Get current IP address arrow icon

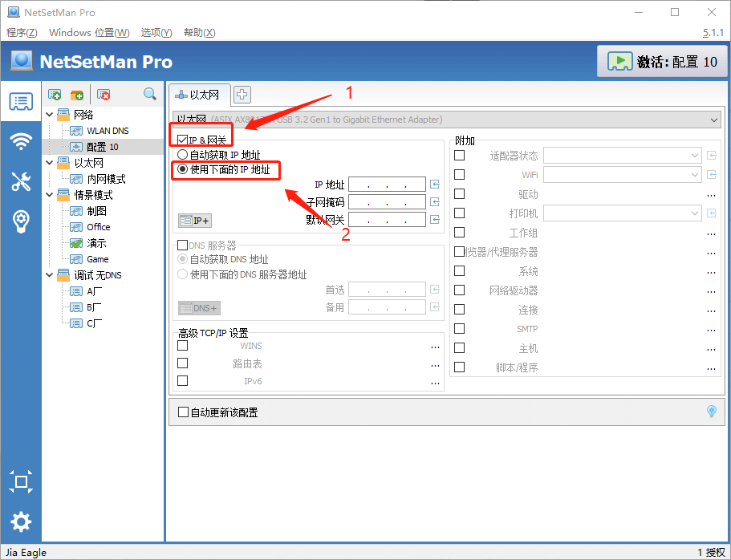[x=435, y=185]
